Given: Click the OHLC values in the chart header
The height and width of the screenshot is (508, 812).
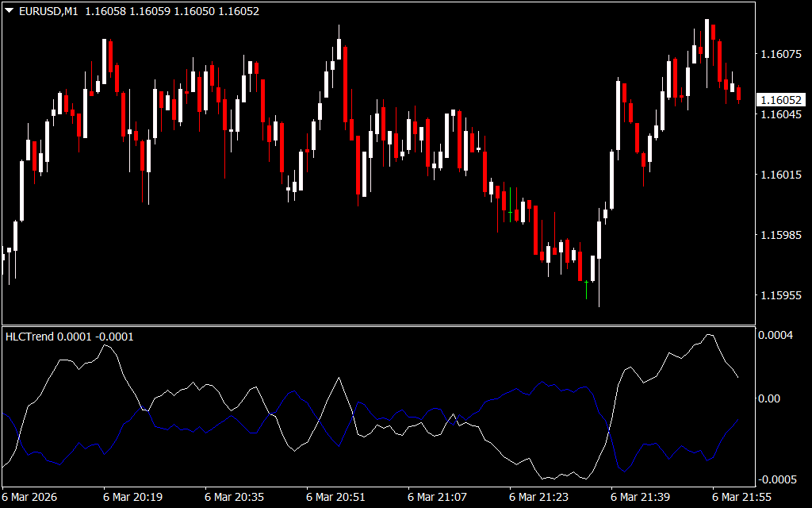Looking at the screenshot, I should coord(171,11).
